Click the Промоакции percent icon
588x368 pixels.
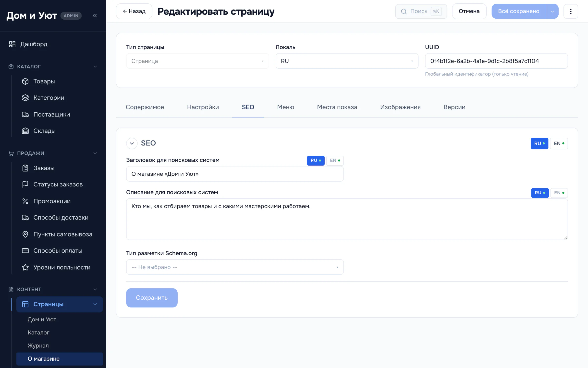click(25, 201)
